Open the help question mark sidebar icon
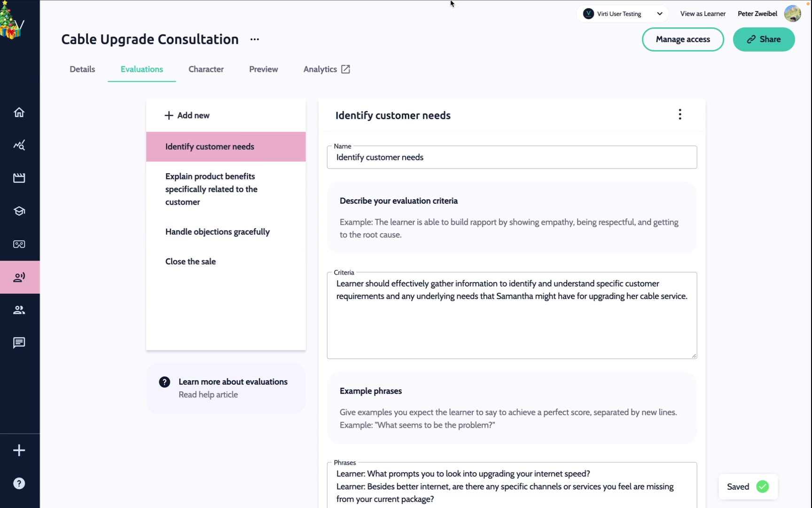This screenshot has height=508, width=812. (x=19, y=484)
